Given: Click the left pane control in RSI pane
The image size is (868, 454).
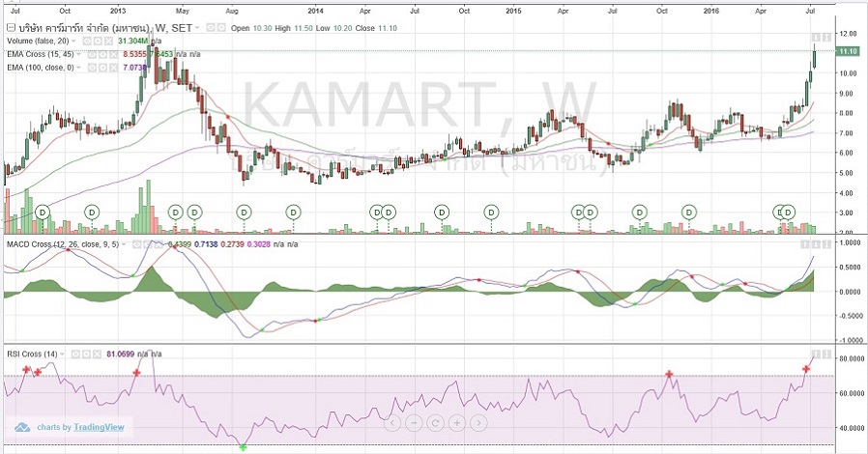Looking at the screenshot, I should pyautogui.click(x=816, y=354).
